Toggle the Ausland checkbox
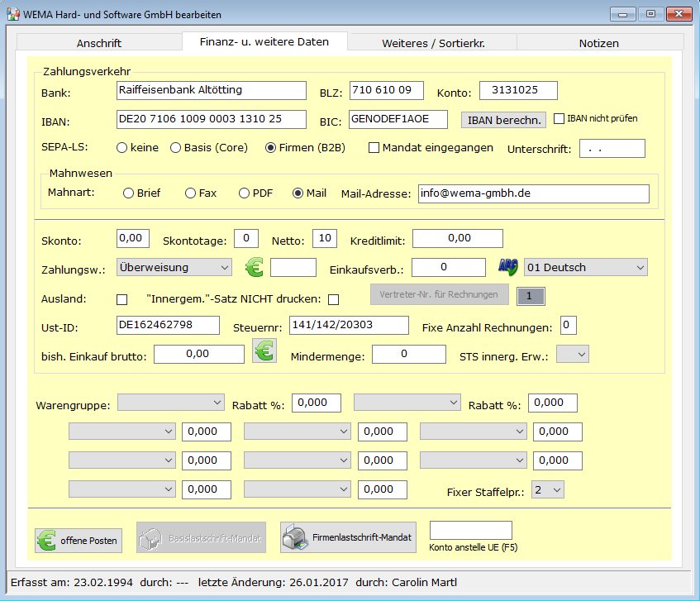This screenshot has height=601, width=700. (x=122, y=298)
